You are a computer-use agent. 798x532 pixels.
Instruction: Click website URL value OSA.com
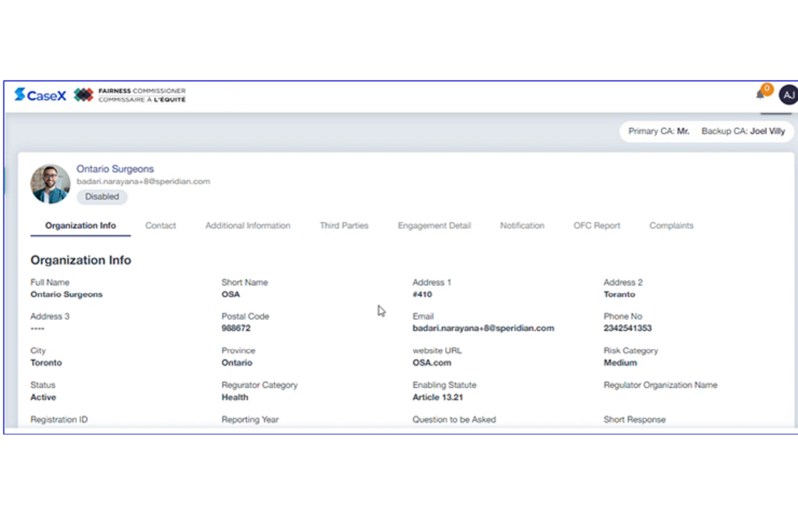point(432,363)
